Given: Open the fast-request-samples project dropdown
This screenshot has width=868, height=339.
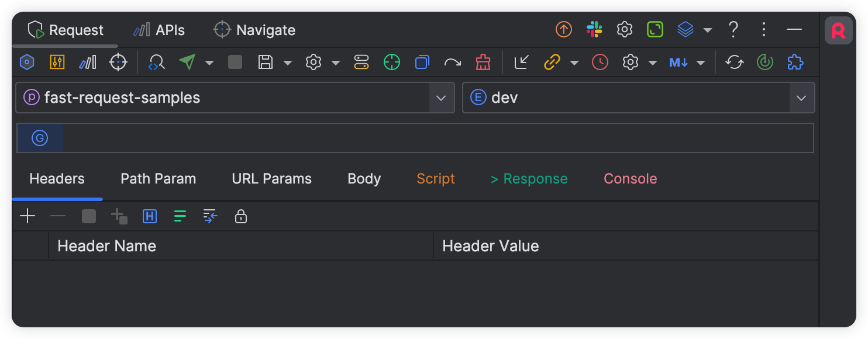Looking at the screenshot, I should pos(441,98).
